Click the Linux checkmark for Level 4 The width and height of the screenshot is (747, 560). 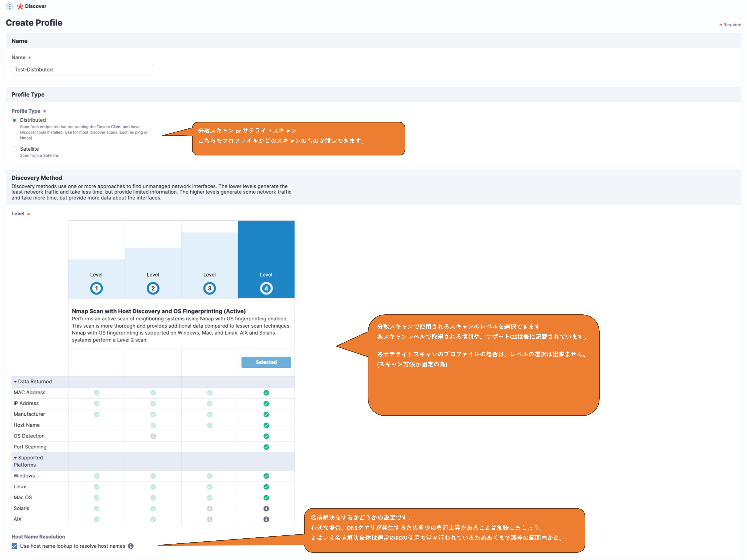[266, 487]
